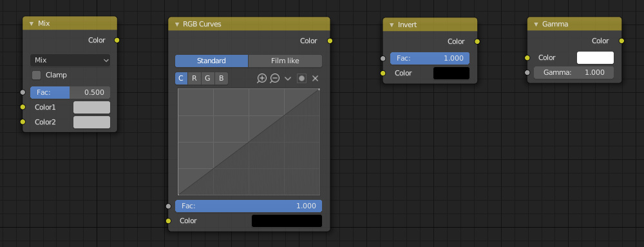Viewport: 644px width, 247px height.
Task: Collapse the RGB Curves node
Action: tap(177, 25)
